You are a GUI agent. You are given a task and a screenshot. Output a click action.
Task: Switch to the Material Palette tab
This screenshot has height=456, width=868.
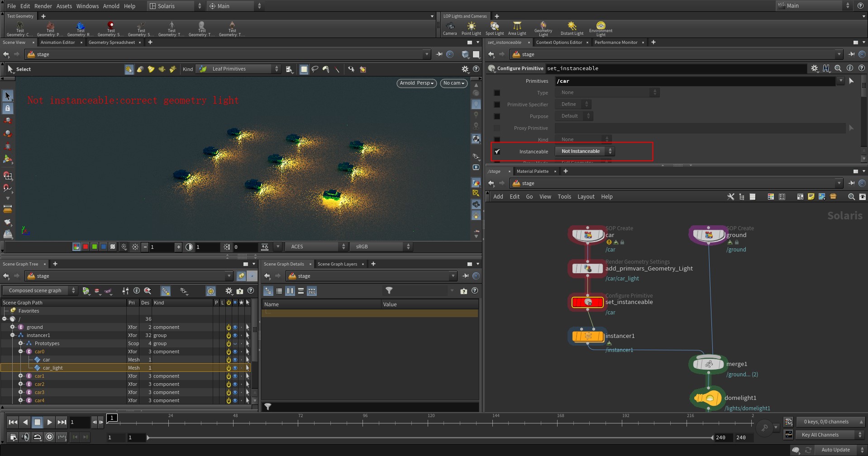tap(533, 171)
